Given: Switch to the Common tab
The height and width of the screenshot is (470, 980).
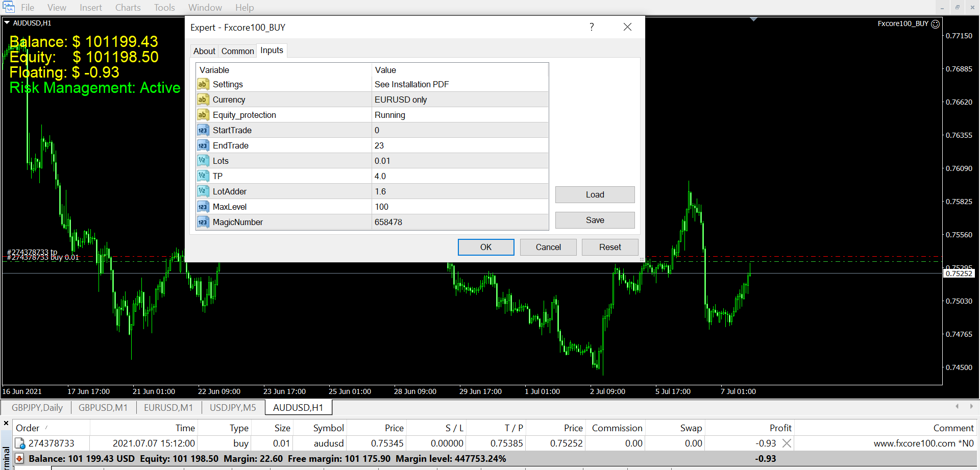Looking at the screenshot, I should pyautogui.click(x=237, y=51).
